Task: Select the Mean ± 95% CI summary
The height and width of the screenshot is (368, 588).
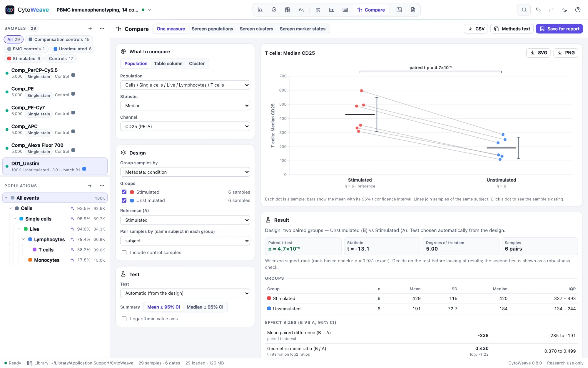Action: [163, 307]
